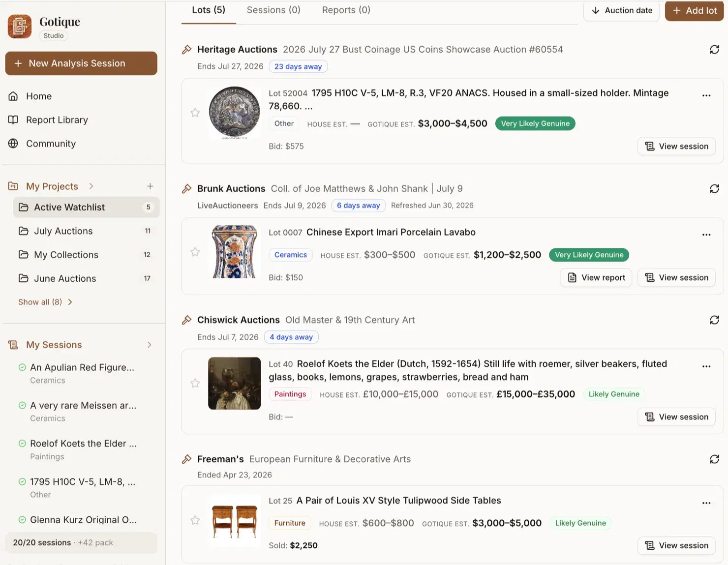Viewport: 728px width, 565px height.
Task: Start a New Analysis Session
Action: (x=81, y=63)
